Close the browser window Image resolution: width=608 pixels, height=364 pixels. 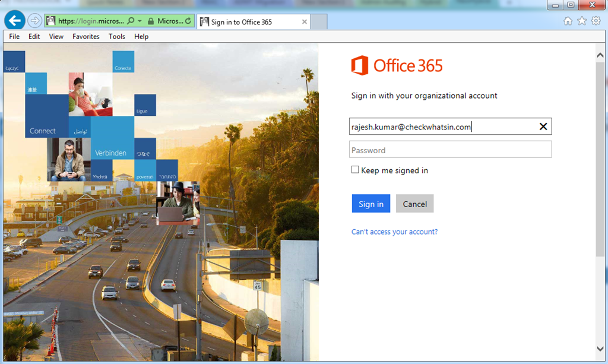coord(592,5)
